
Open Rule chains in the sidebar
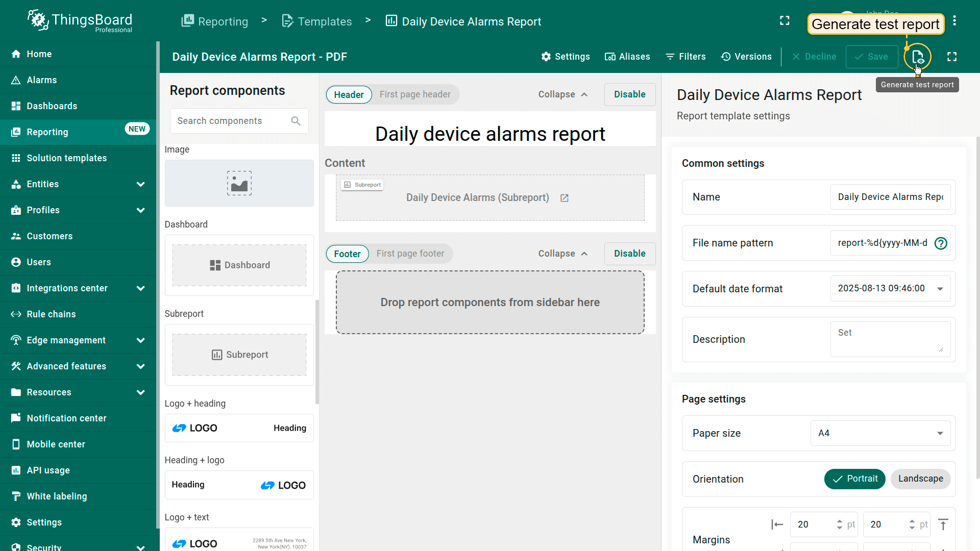point(51,314)
